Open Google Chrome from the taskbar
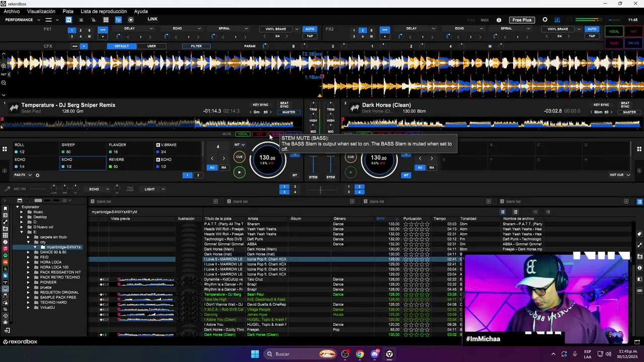644x362 pixels. (x=360, y=354)
